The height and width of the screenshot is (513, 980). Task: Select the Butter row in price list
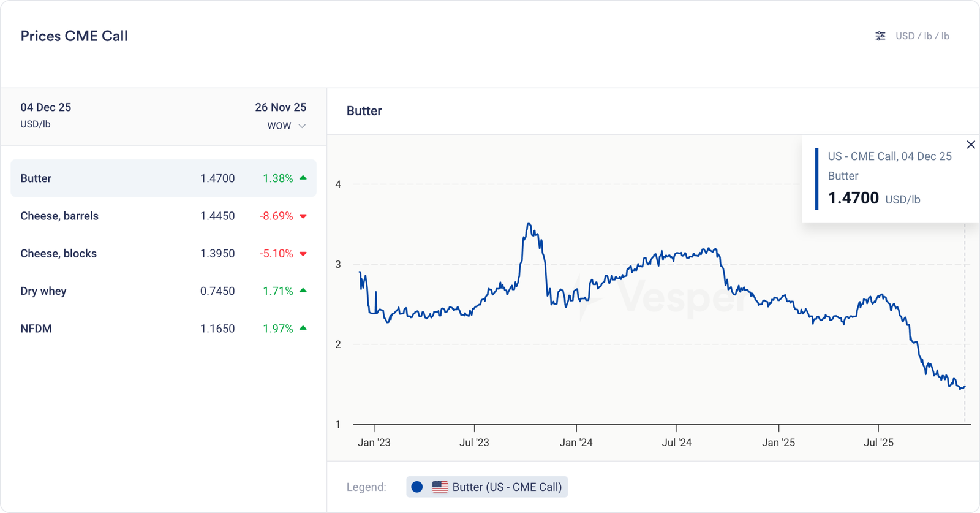click(x=163, y=178)
